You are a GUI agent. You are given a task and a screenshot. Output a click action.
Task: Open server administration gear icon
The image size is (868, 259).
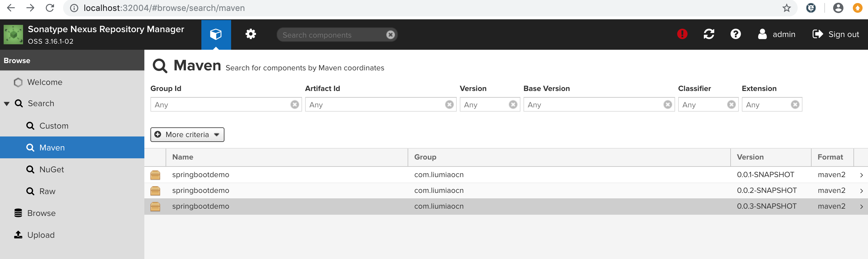pyautogui.click(x=251, y=34)
